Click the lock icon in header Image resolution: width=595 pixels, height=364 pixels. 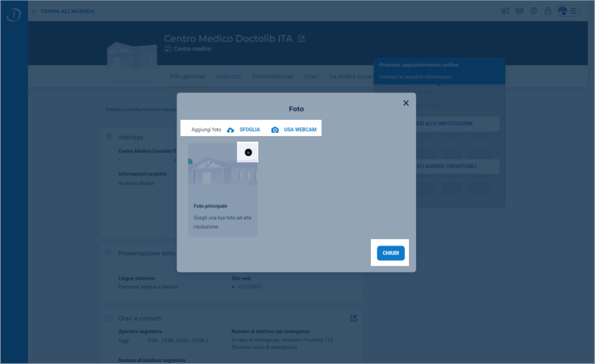coord(548,11)
